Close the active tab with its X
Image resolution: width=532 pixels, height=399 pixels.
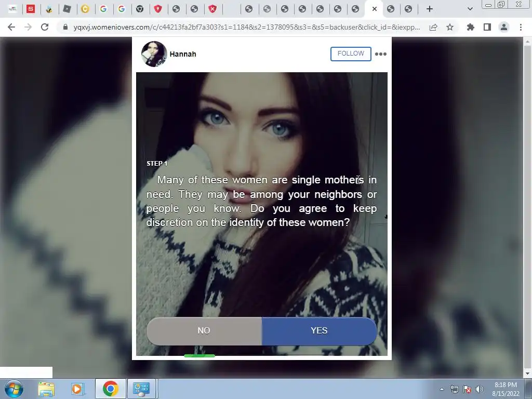pyautogui.click(x=375, y=9)
